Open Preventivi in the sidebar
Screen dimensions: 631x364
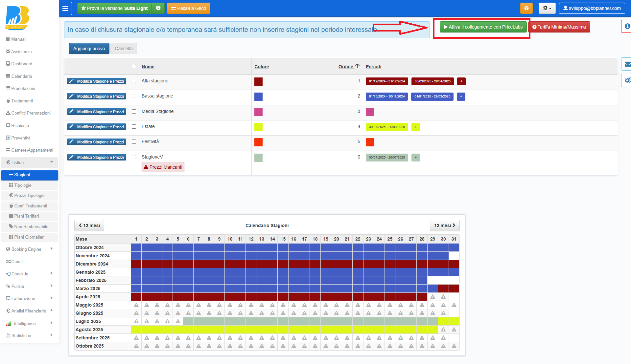18,138
